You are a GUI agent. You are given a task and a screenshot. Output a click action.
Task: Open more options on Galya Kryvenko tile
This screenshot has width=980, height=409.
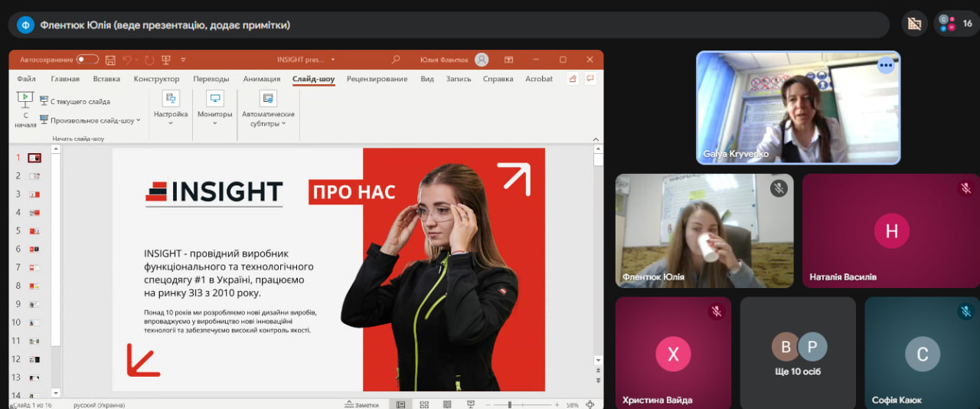[x=886, y=66]
